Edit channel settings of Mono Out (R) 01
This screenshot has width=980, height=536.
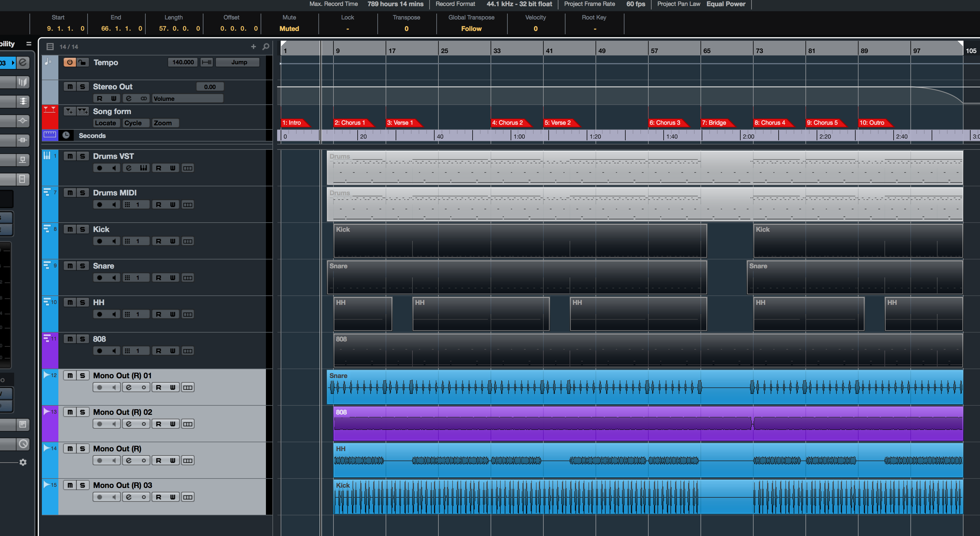[x=129, y=387]
